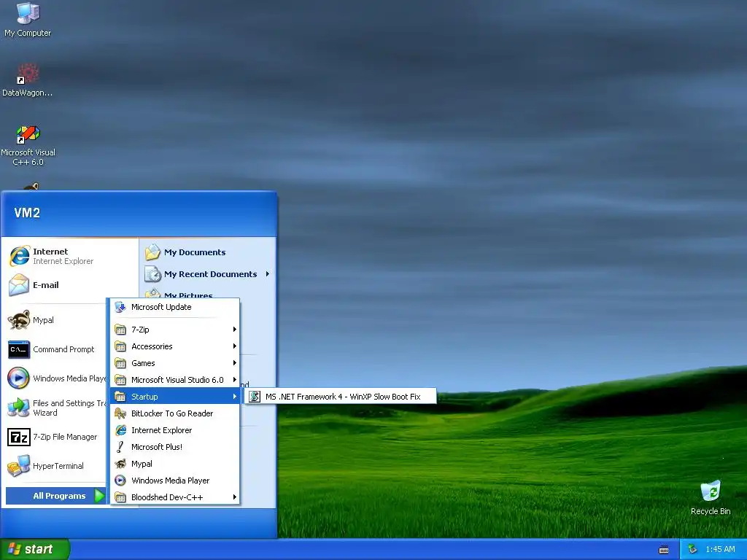Click the Mypal icon in All Programs list

[x=120, y=464]
